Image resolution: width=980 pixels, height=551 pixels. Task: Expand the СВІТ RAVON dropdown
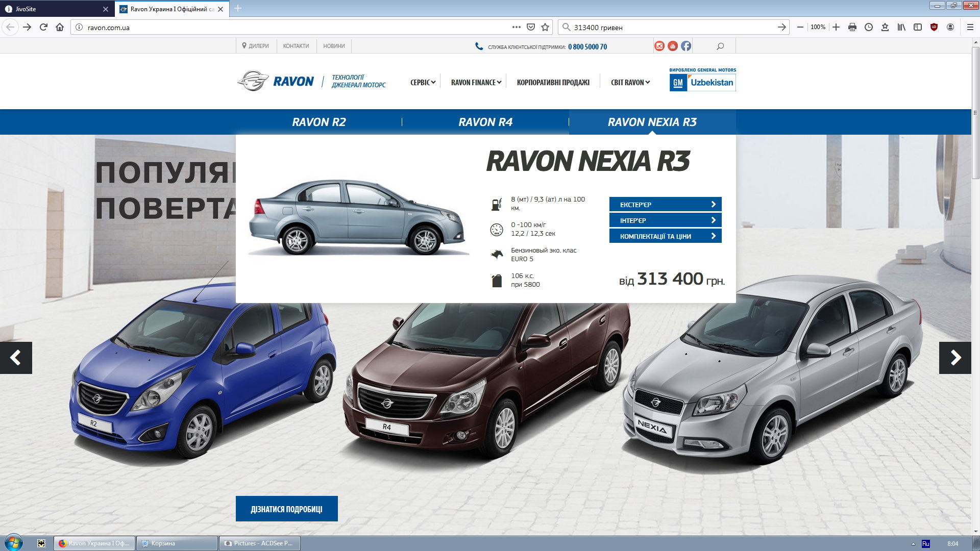pos(630,82)
